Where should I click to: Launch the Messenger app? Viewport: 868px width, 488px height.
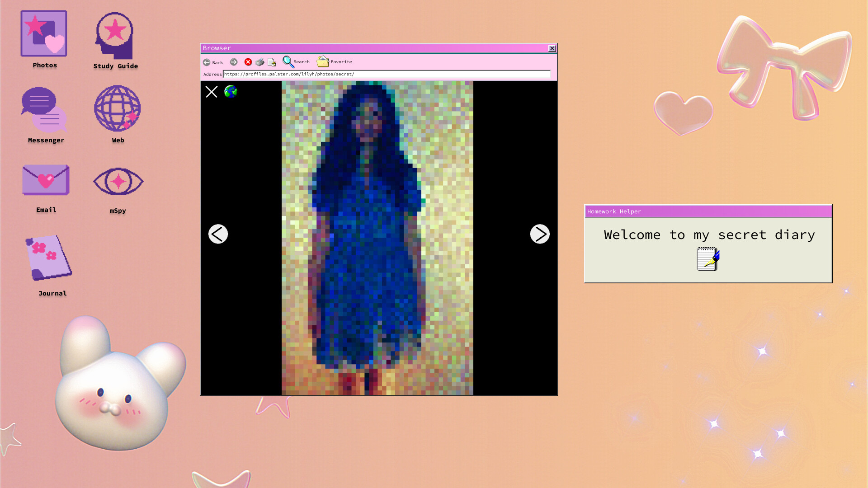(x=44, y=108)
